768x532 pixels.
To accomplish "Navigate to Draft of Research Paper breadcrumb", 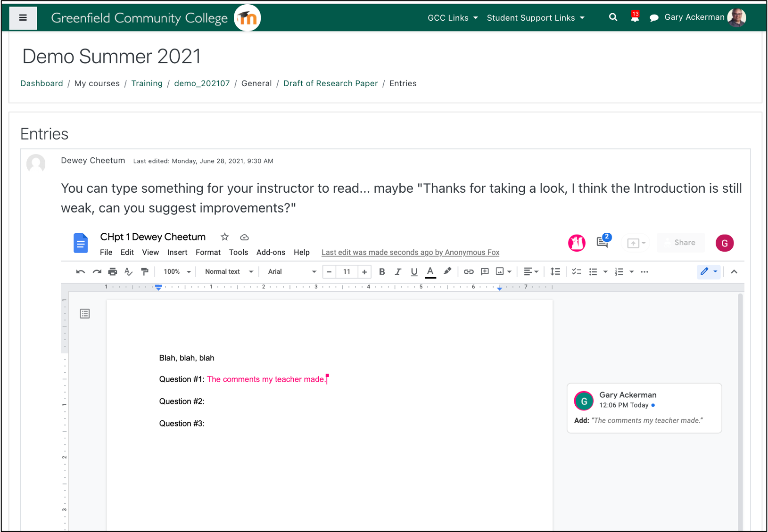I will [330, 83].
